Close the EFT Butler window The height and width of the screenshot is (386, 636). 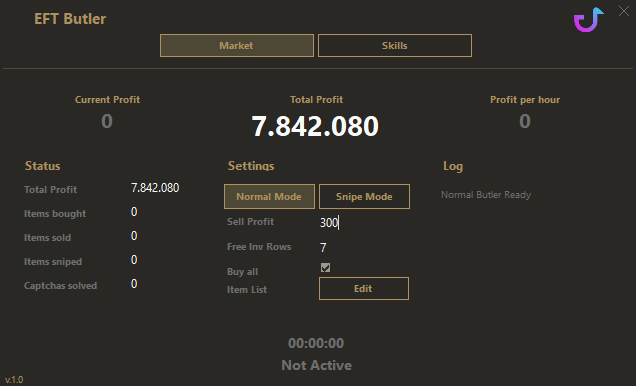(x=623, y=11)
